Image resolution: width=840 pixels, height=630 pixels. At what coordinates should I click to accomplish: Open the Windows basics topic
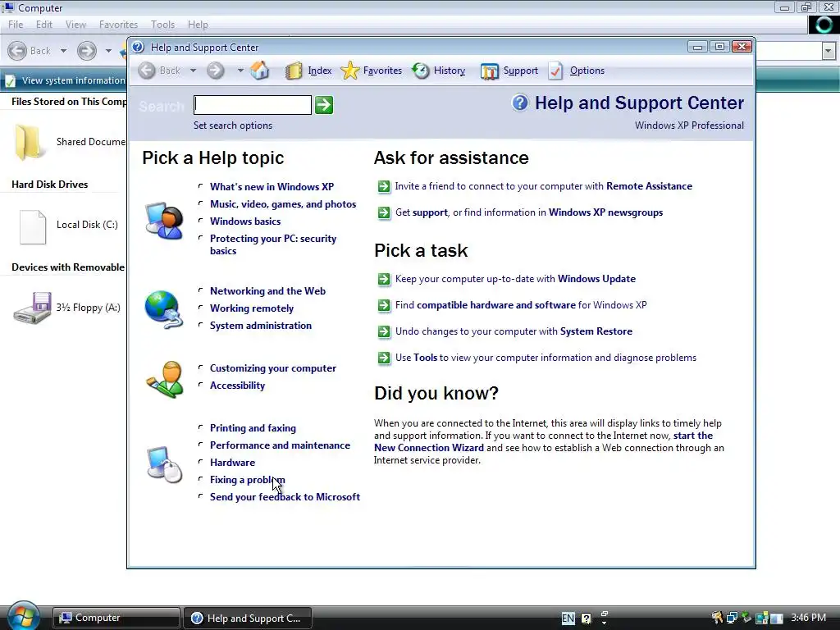pyautogui.click(x=245, y=221)
